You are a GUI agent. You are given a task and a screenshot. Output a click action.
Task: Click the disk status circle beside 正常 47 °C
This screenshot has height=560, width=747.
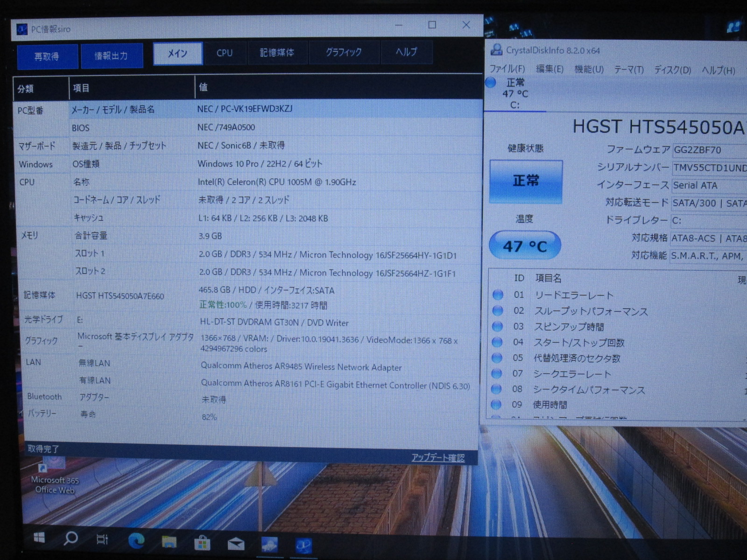click(491, 83)
